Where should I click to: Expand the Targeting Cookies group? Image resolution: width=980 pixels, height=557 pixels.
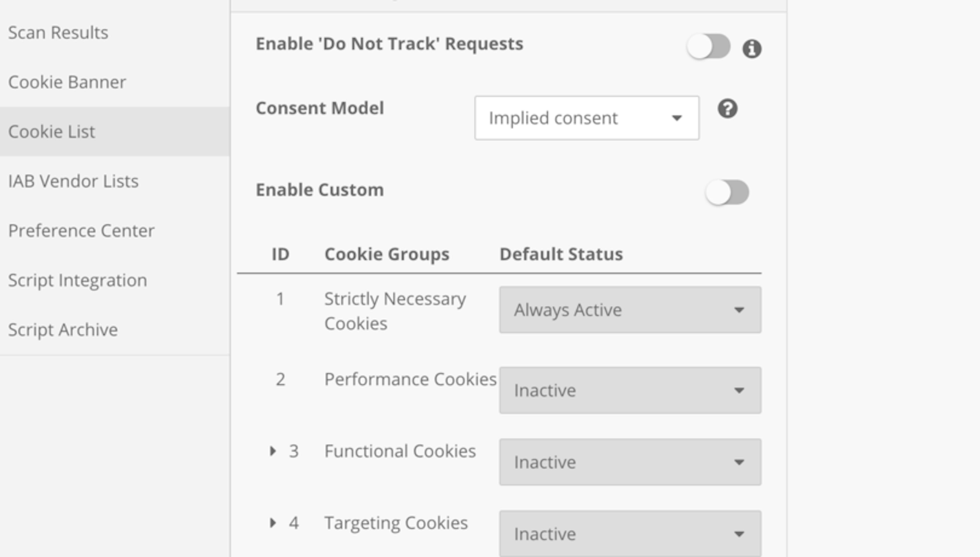(273, 523)
